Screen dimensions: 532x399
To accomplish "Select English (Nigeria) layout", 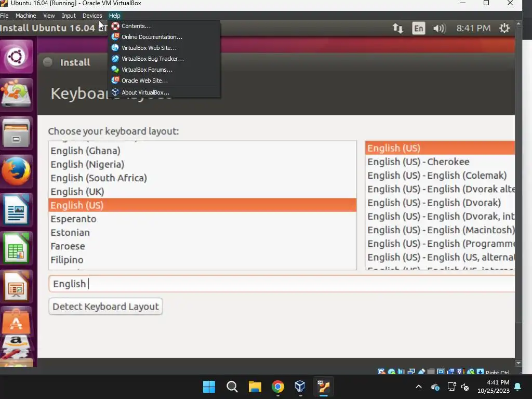I will point(202,164).
